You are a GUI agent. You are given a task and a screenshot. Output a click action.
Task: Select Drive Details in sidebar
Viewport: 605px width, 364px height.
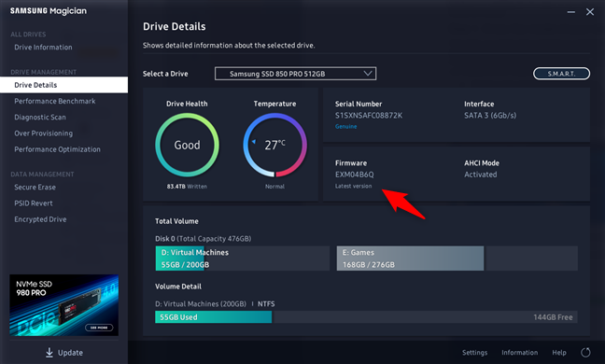click(x=64, y=85)
